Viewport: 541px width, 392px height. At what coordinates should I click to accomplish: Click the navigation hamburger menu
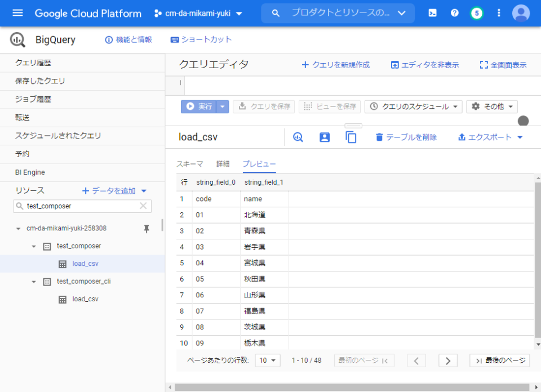click(x=17, y=12)
